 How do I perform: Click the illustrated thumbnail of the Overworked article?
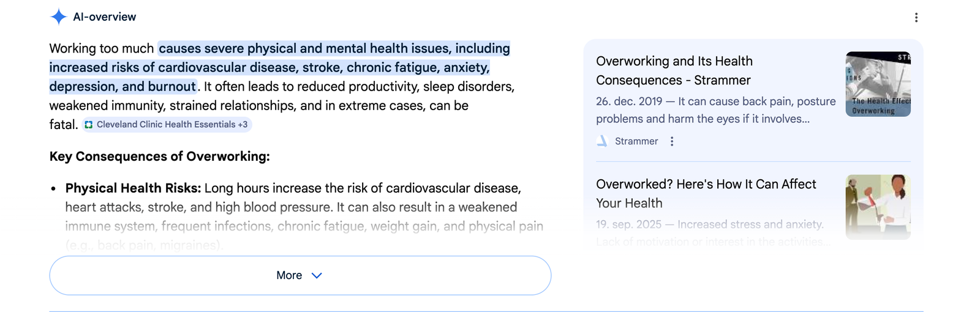(878, 207)
